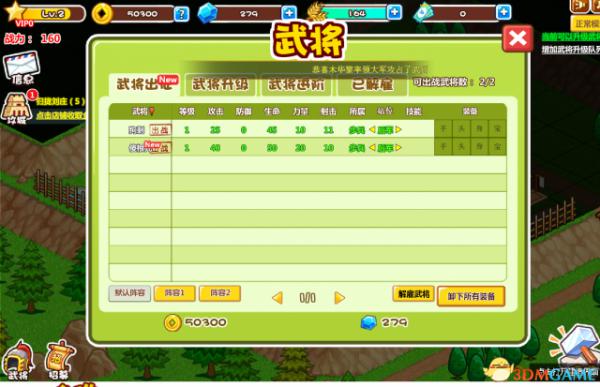The image size is (600, 387).
Task: Click the 卸下所有装备 button
Action: click(471, 296)
